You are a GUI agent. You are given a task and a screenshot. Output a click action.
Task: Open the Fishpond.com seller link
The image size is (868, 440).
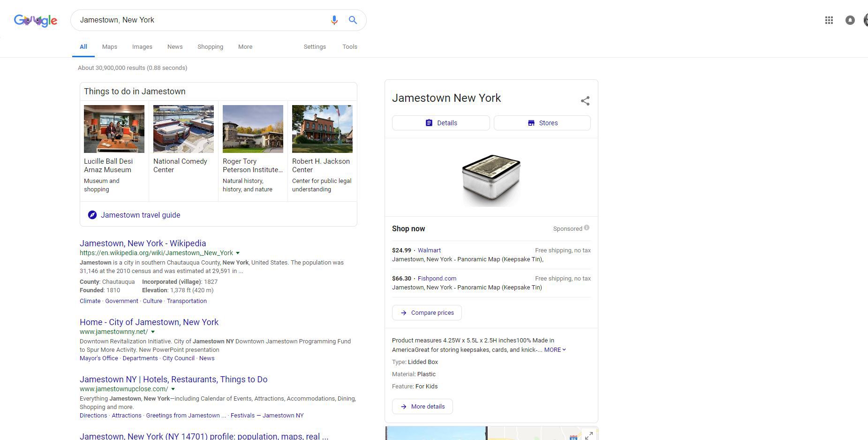click(437, 279)
